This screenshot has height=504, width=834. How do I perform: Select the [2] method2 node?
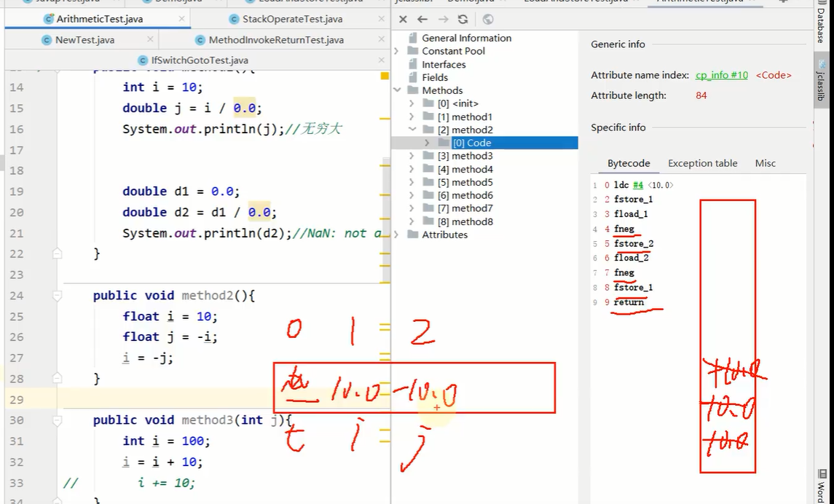[x=465, y=130]
